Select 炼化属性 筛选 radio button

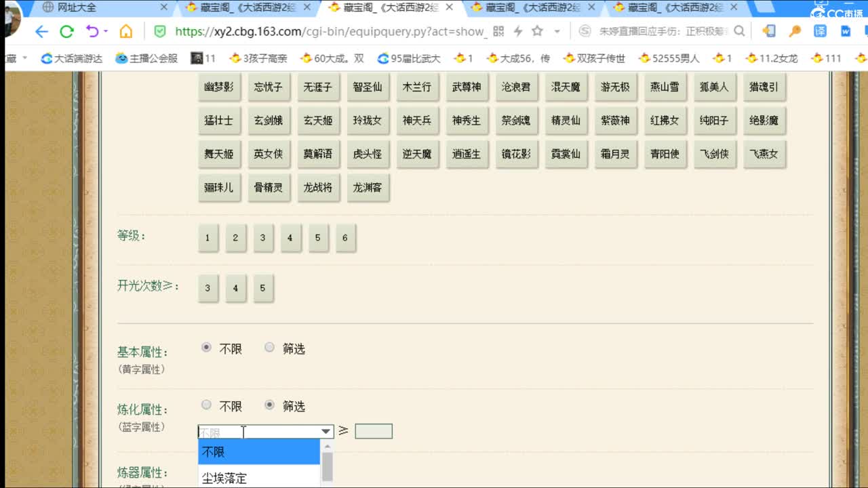(269, 405)
